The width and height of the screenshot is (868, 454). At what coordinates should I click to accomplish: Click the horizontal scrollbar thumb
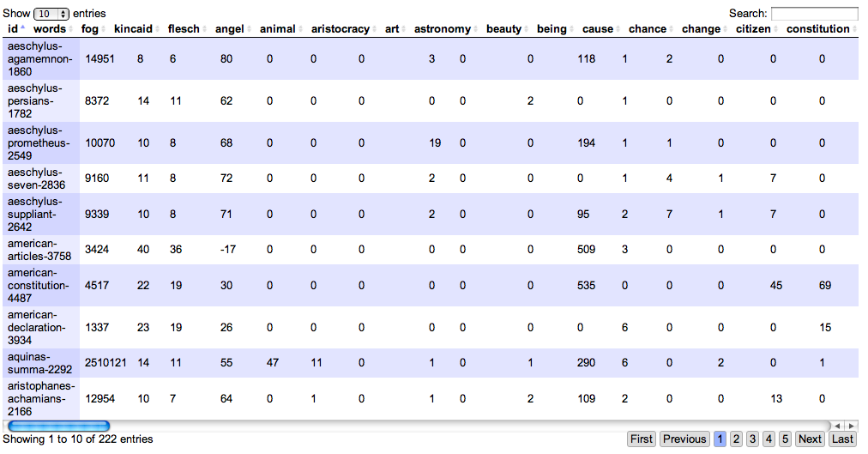58,426
